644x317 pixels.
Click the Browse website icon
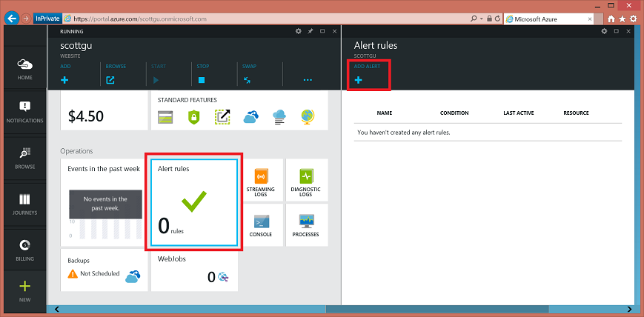[x=110, y=80]
